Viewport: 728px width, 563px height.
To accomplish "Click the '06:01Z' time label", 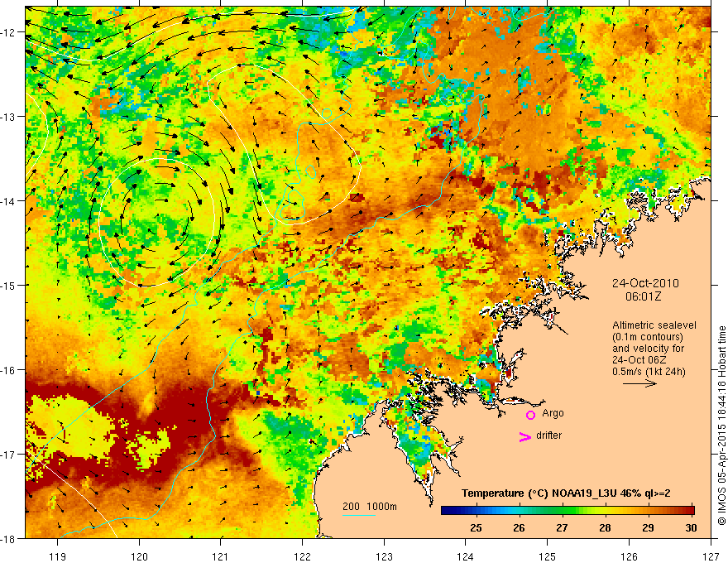I will (x=643, y=296).
